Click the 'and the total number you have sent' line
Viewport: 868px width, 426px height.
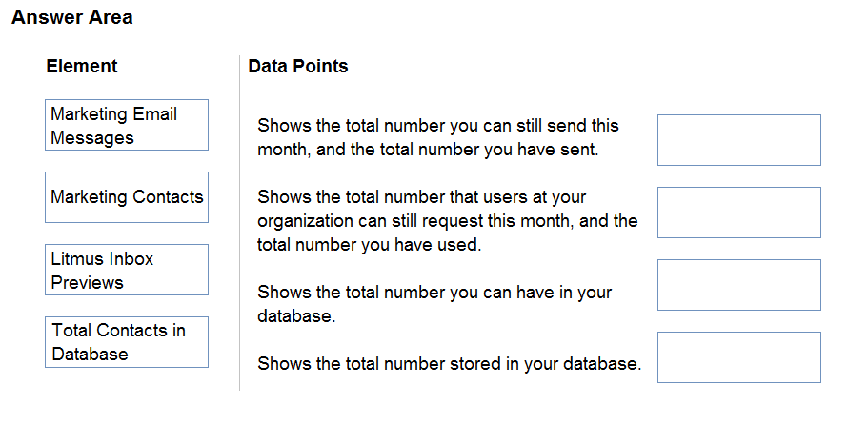[x=429, y=150]
